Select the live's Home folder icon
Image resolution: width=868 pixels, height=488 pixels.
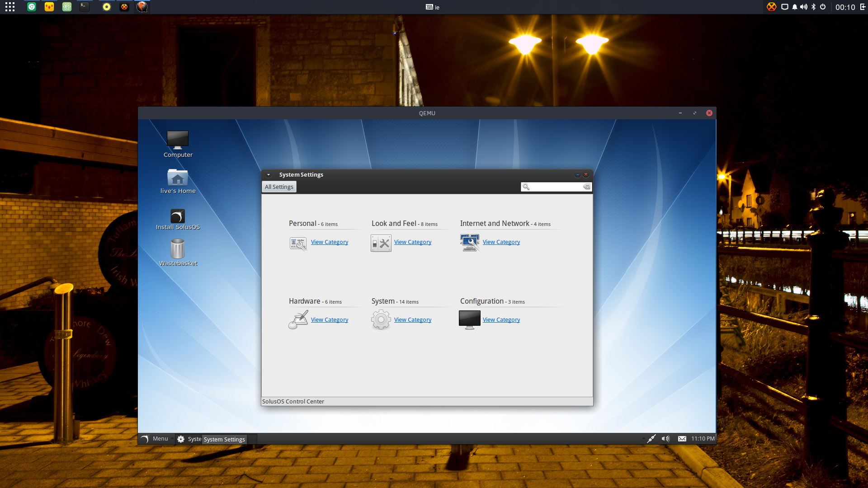click(178, 181)
